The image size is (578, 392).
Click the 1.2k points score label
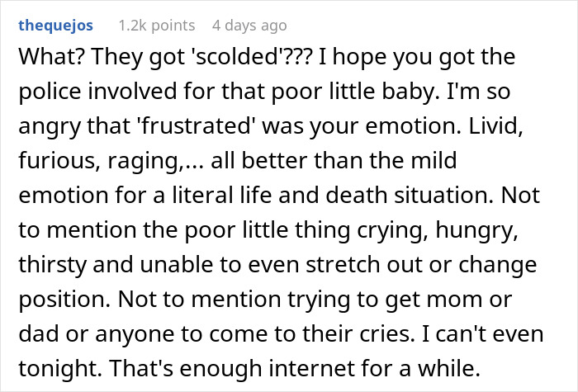click(x=157, y=26)
